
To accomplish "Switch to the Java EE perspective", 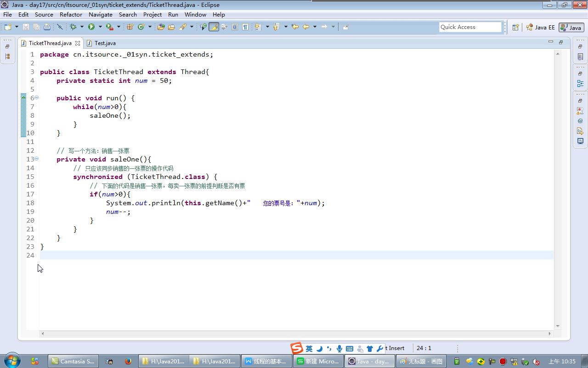I will tap(541, 27).
